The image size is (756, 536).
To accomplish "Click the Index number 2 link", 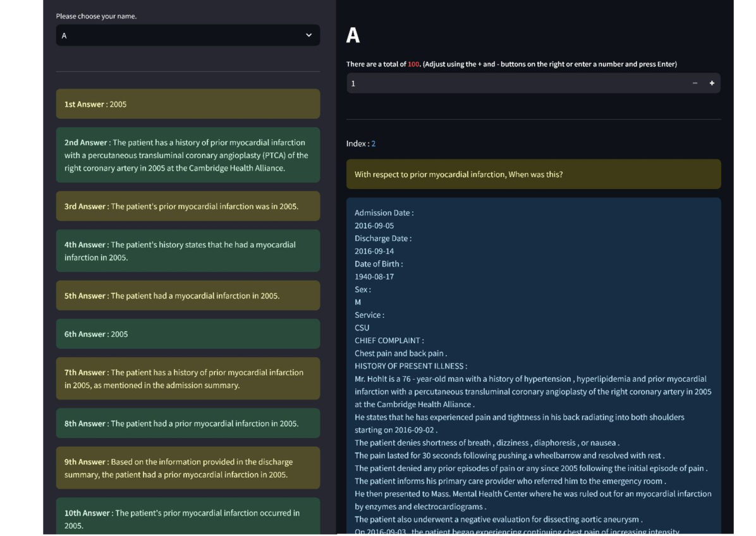I will (x=374, y=144).
